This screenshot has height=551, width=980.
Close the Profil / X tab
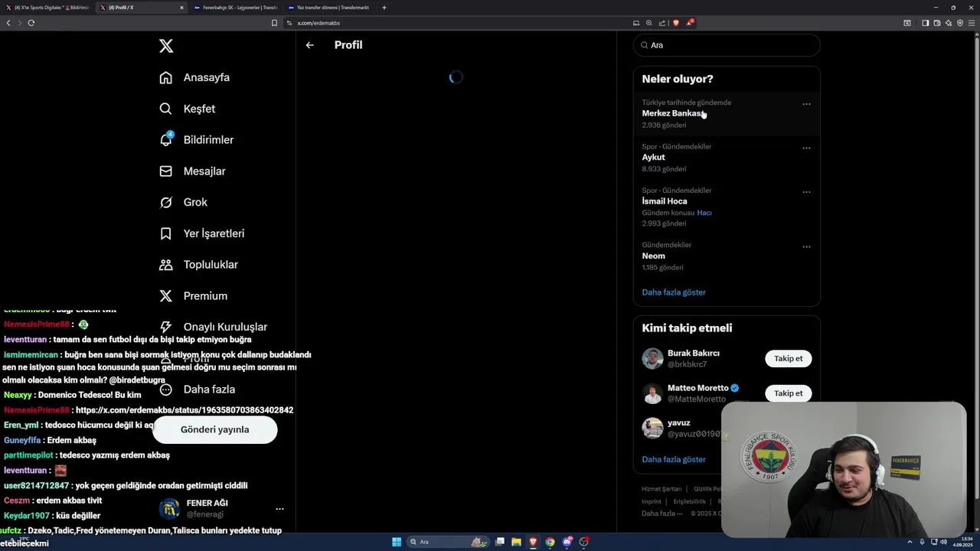pos(181,8)
